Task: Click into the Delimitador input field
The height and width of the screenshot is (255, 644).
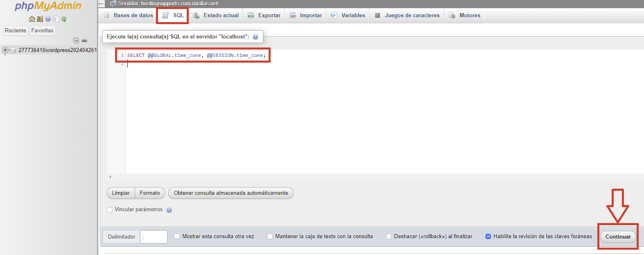Action: (x=154, y=237)
